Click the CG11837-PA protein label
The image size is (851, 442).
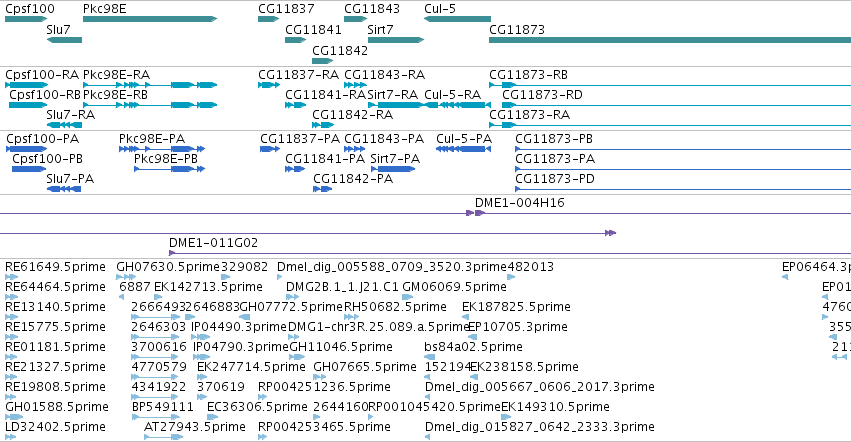click(300, 138)
